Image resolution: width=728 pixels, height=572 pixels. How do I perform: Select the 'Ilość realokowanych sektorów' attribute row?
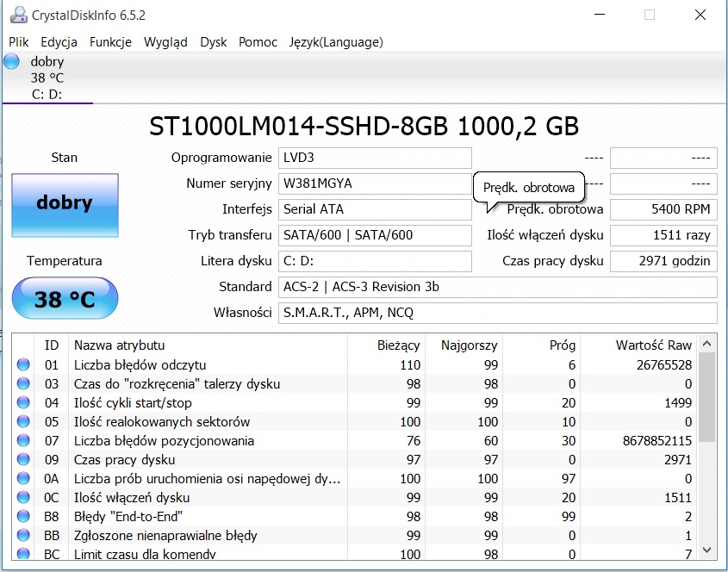click(x=354, y=421)
